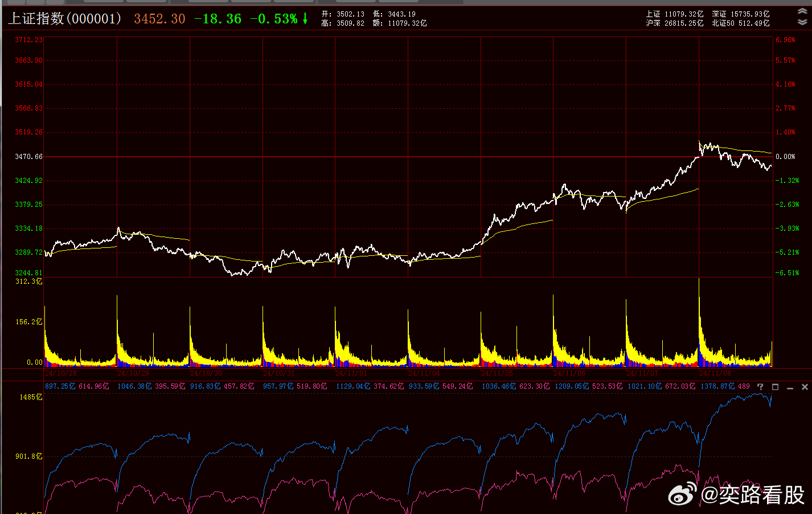Click price axis label 3519.26

pyautogui.click(x=28, y=132)
